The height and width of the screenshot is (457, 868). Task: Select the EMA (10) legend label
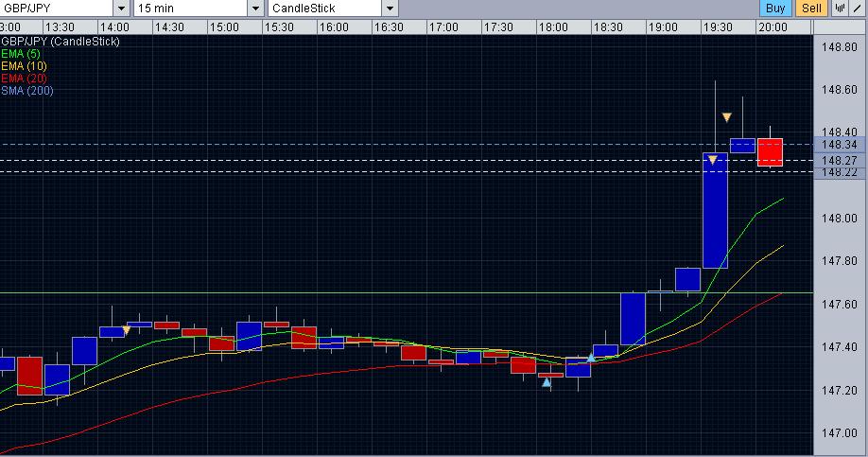[24, 66]
